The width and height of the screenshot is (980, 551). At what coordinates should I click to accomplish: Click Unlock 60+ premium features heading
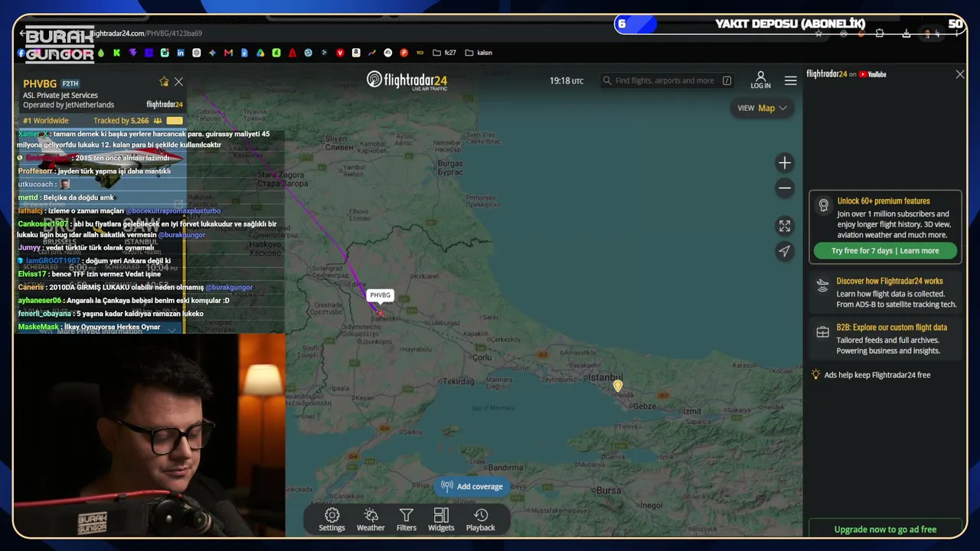[884, 201]
